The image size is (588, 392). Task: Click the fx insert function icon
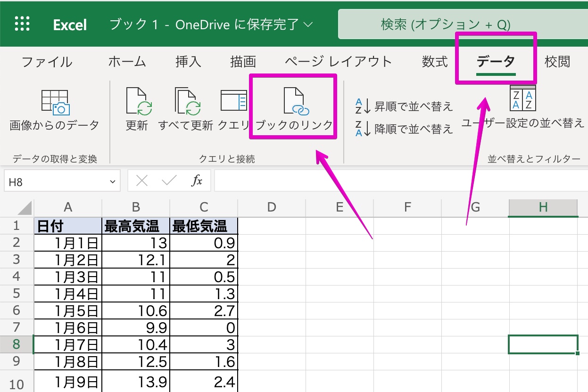coord(199,180)
